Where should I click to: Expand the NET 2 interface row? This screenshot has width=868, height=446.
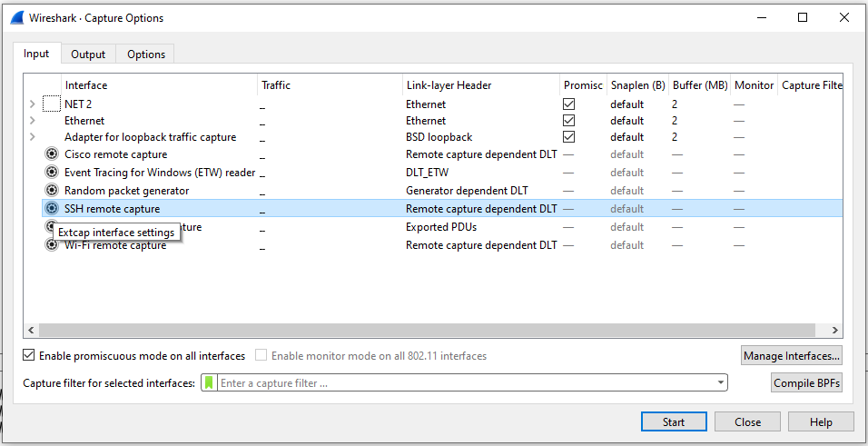(x=33, y=104)
